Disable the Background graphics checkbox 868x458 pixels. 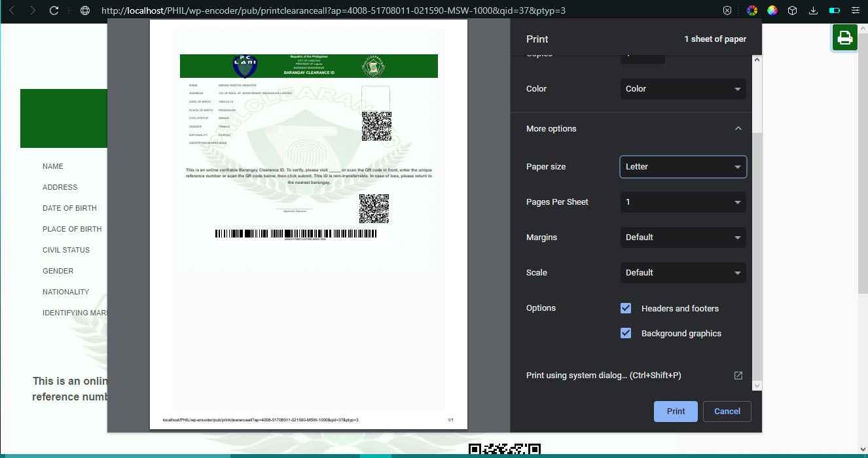pos(626,333)
